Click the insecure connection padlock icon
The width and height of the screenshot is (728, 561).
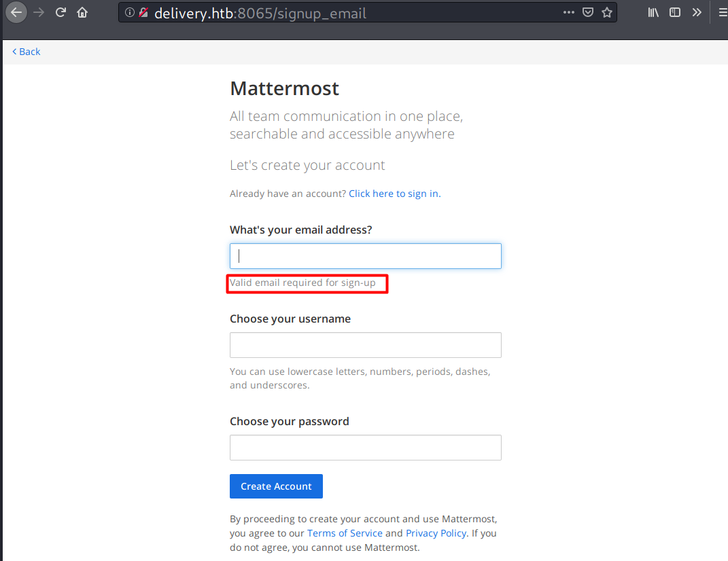tap(143, 12)
